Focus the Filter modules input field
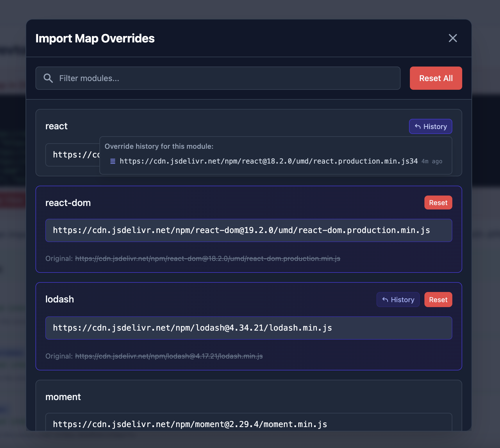This screenshot has width=500, height=448. point(218,78)
